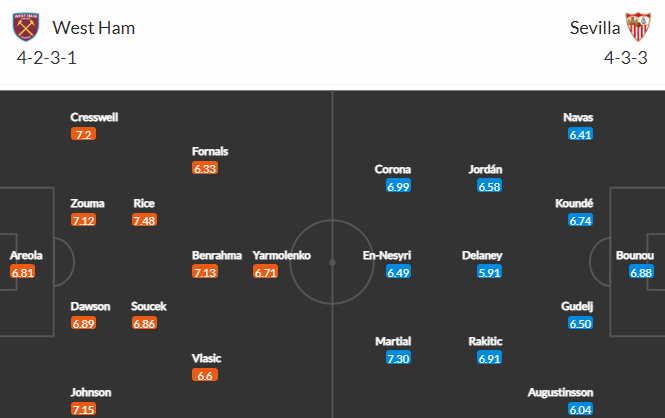Select Koundé in the Sevilla defense
This screenshot has height=418, width=665.
click(574, 203)
